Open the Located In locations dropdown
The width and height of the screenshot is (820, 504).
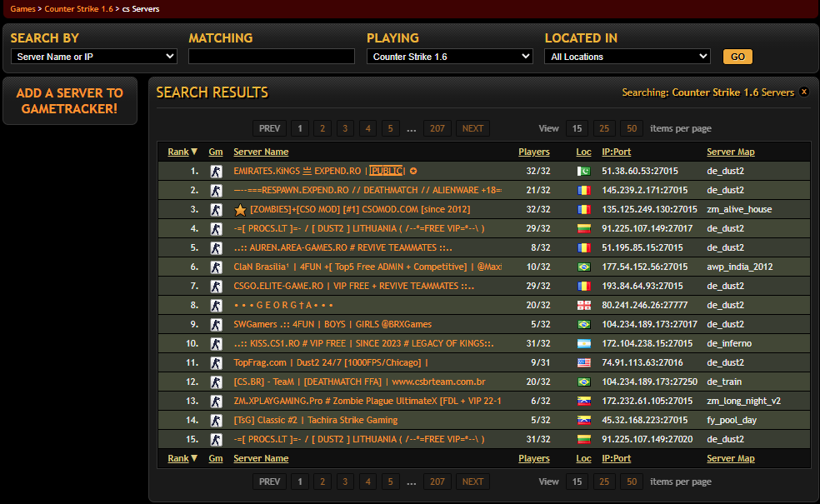(627, 57)
